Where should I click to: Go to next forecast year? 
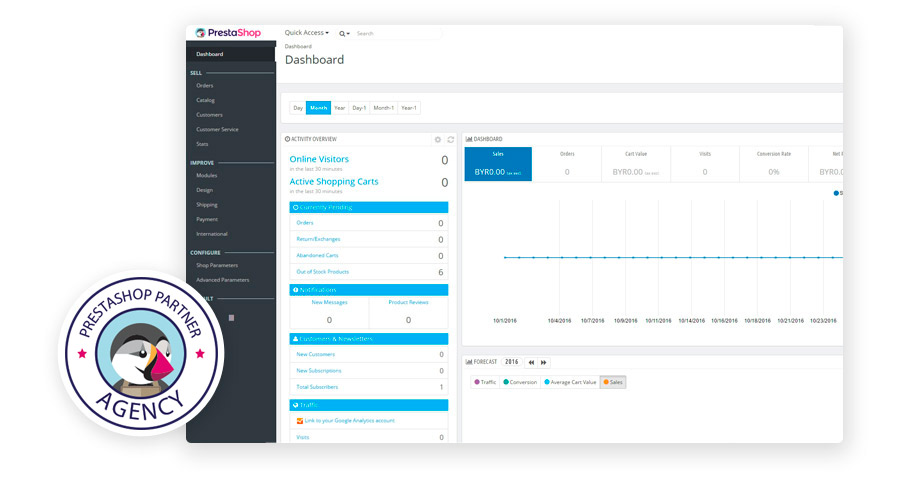(544, 362)
